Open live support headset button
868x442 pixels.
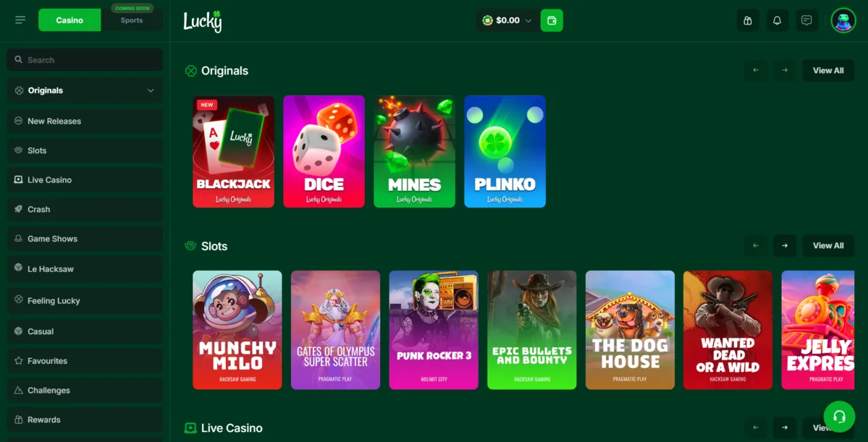click(839, 417)
